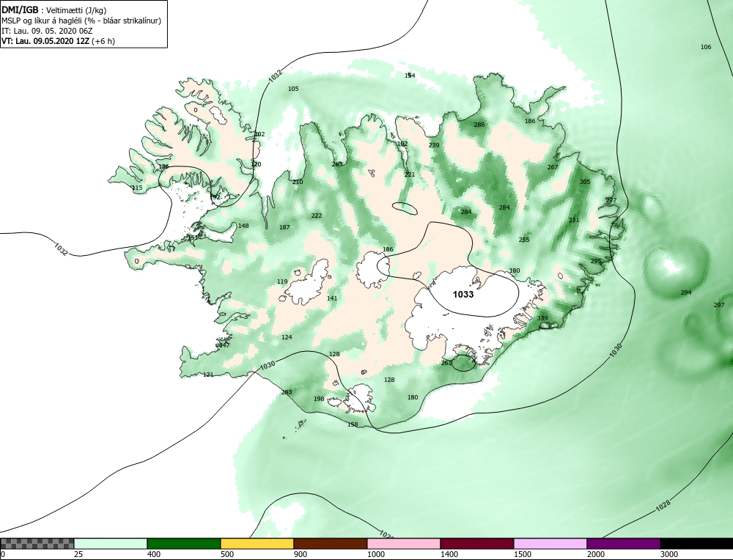Viewport: 733px width, 560px height.
Task: Click the 148 map value
Action: tap(243, 226)
